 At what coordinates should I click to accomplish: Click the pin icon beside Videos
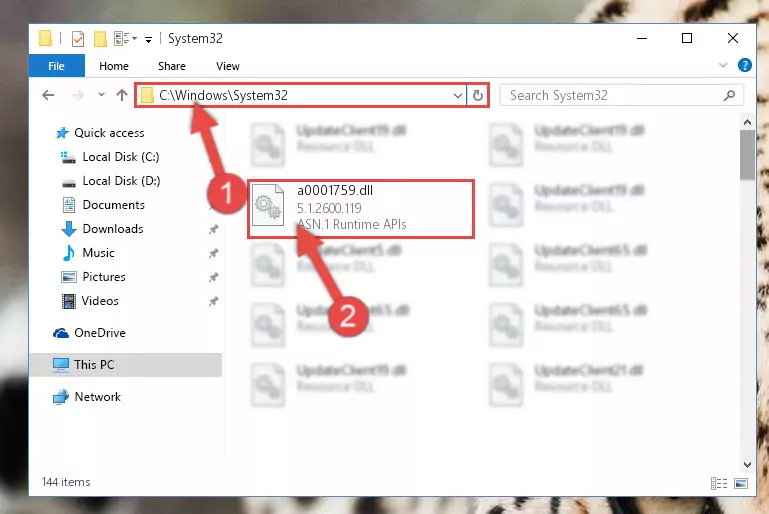(x=213, y=301)
